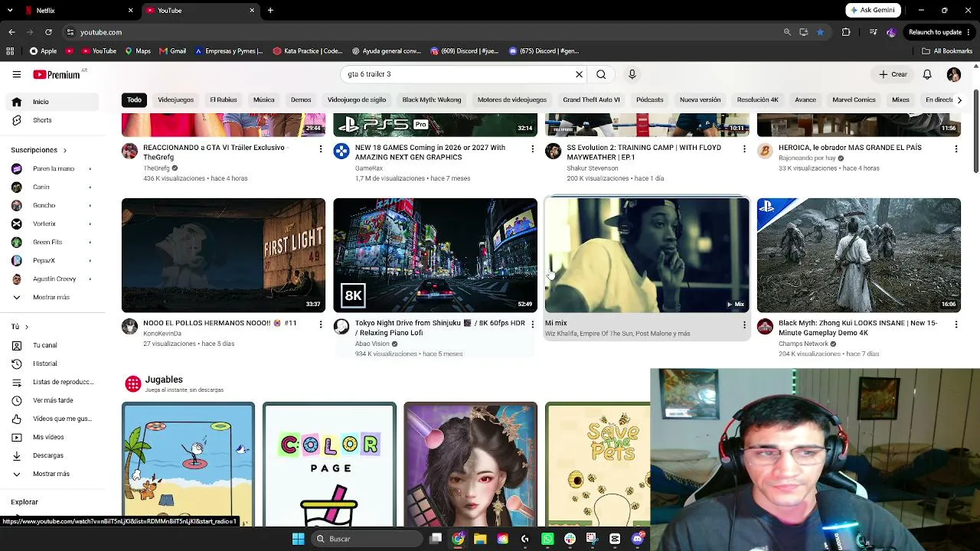Open the COLOR PAGE playable game card

pyautogui.click(x=329, y=465)
